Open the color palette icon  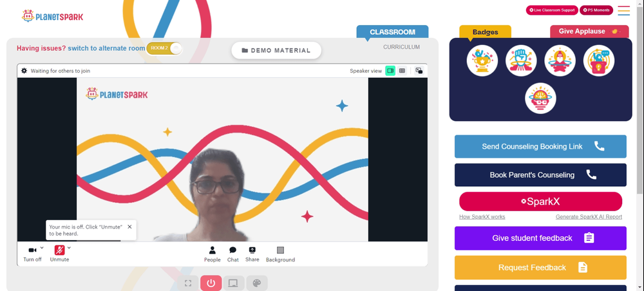[x=257, y=283]
